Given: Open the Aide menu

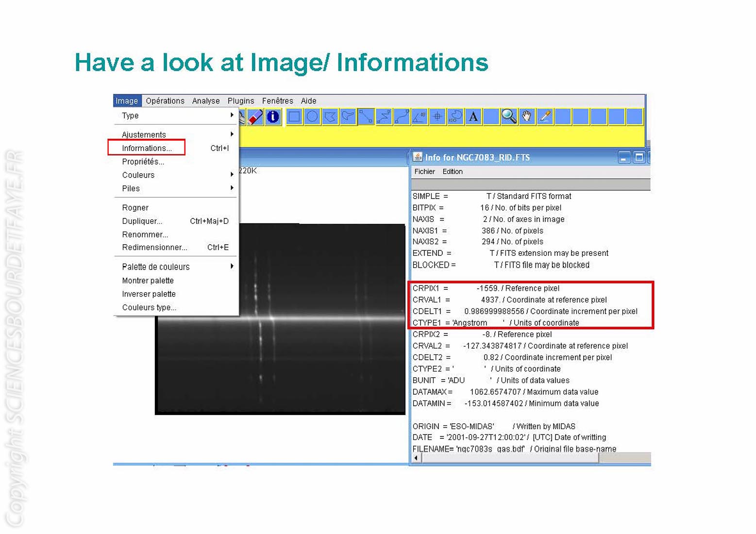Looking at the screenshot, I should (309, 100).
